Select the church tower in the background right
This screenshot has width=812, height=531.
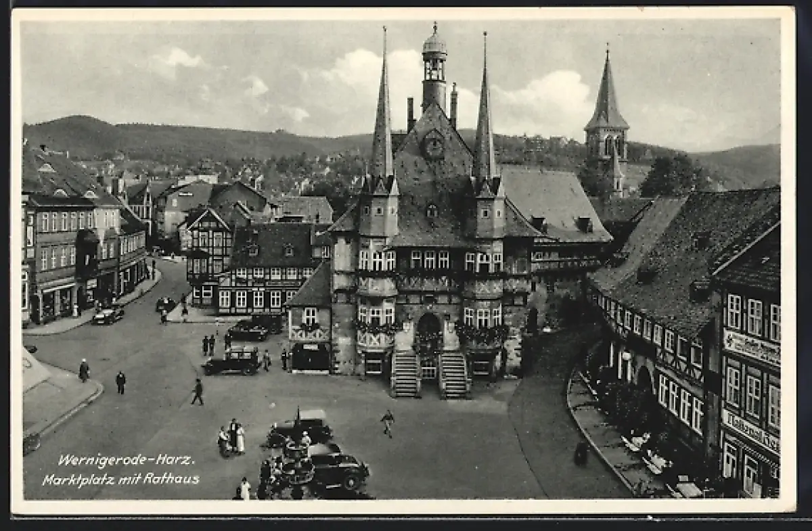[x=606, y=115]
